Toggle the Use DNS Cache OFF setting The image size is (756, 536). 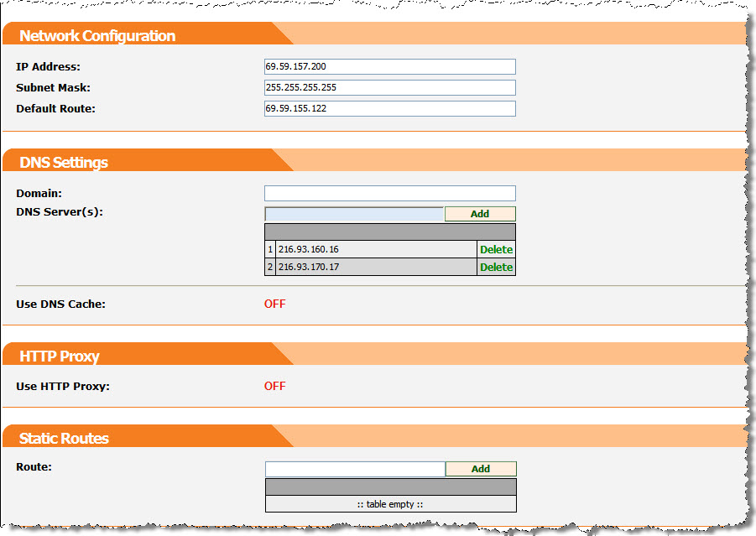[274, 304]
